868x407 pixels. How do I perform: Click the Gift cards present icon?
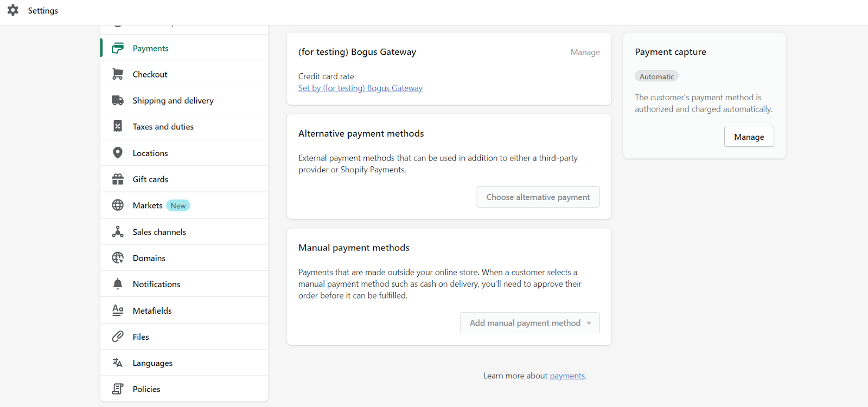[x=118, y=179]
